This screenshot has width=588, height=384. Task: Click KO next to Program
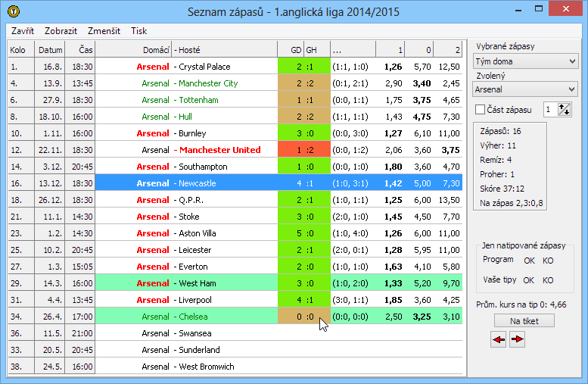click(548, 261)
